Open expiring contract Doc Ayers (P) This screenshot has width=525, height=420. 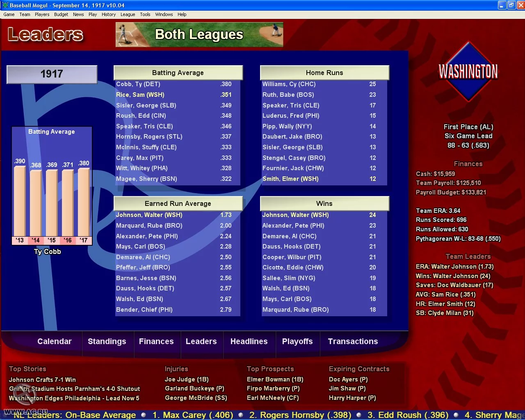[x=348, y=380]
